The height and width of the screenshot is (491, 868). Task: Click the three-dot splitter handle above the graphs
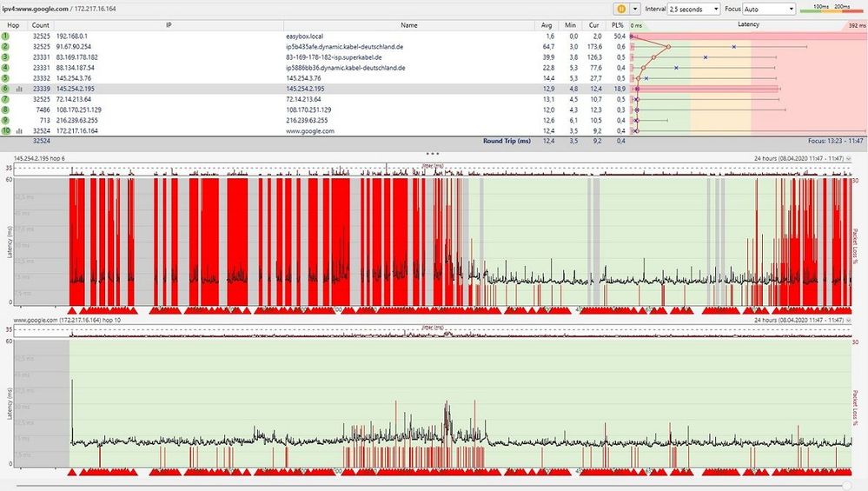click(433, 153)
